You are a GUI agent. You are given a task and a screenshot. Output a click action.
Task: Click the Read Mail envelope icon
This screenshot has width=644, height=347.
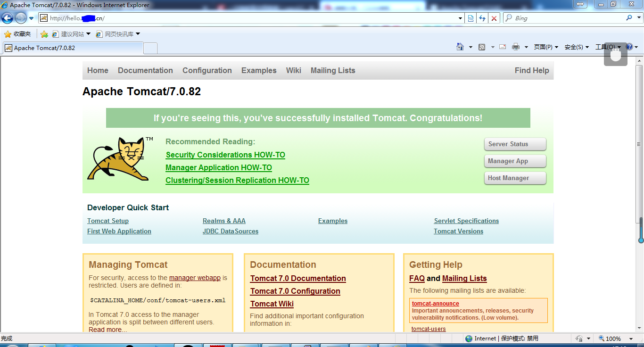pos(503,47)
